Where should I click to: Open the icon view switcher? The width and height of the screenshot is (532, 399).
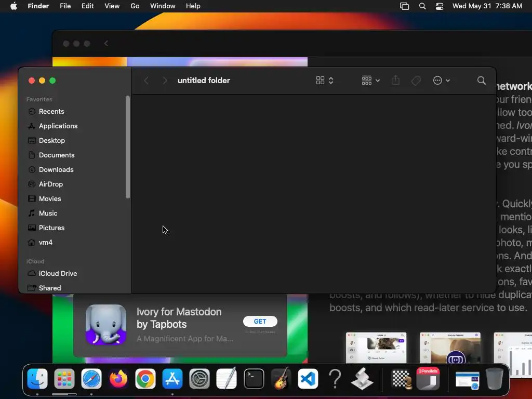click(x=325, y=81)
